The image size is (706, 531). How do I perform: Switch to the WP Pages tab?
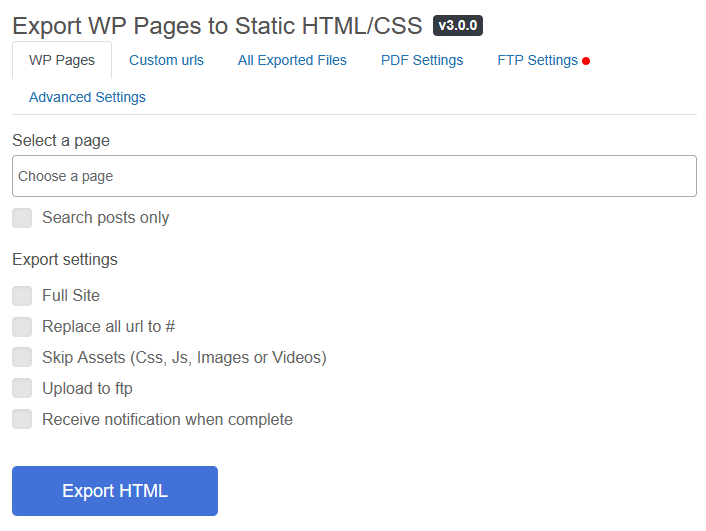coord(62,60)
